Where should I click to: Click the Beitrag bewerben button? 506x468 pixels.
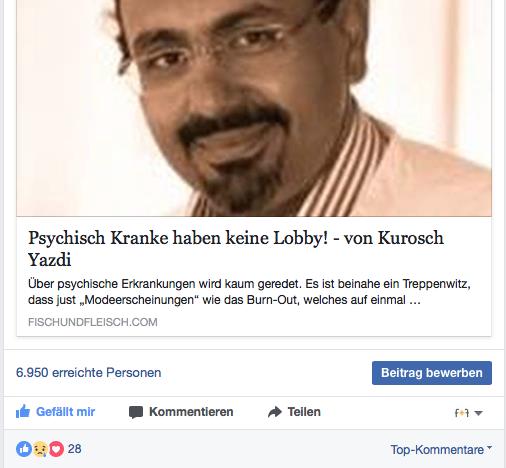(x=432, y=373)
